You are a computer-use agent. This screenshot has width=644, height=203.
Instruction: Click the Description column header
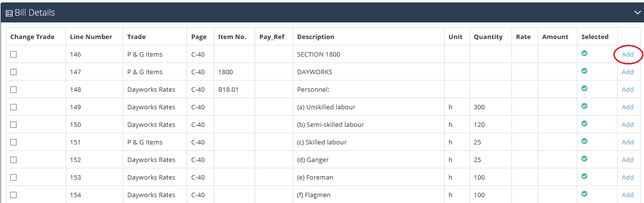pyautogui.click(x=316, y=37)
